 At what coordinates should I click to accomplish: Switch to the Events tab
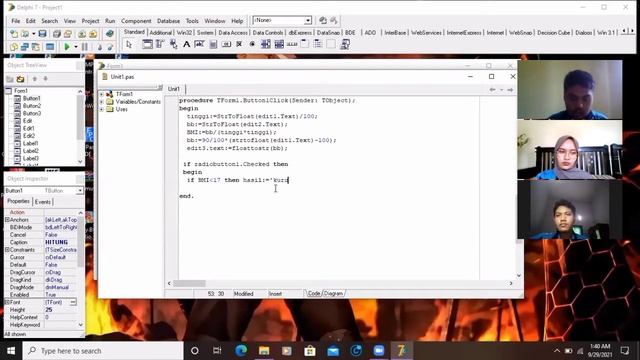pyautogui.click(x=43, y=202)
